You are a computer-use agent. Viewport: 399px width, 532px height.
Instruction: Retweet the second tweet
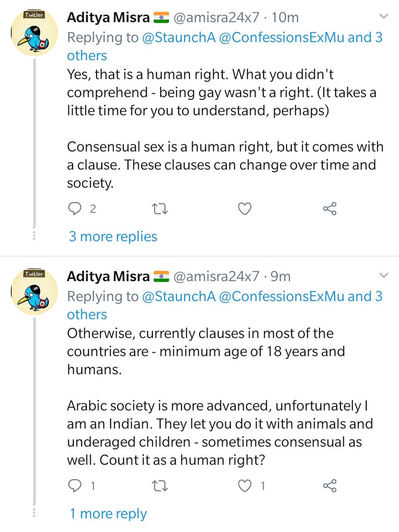click(160, 486)
